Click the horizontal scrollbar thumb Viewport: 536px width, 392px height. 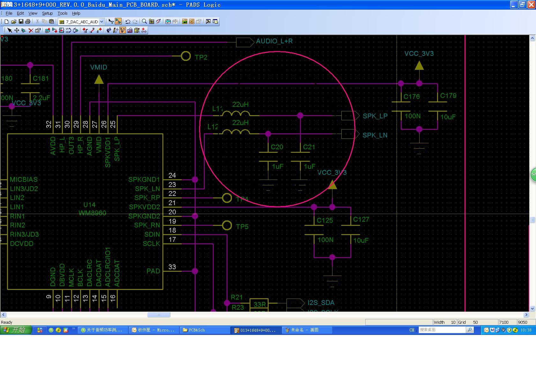click(x=159, y=315)
